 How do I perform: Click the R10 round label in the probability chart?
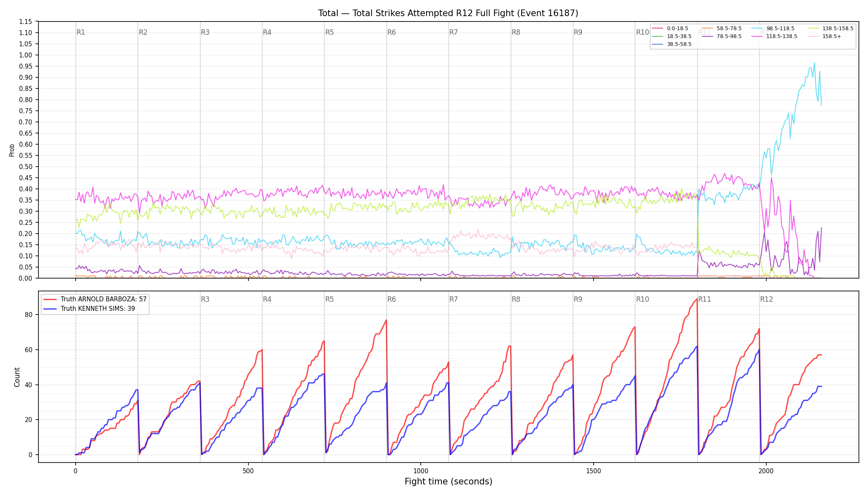[642, 32]
